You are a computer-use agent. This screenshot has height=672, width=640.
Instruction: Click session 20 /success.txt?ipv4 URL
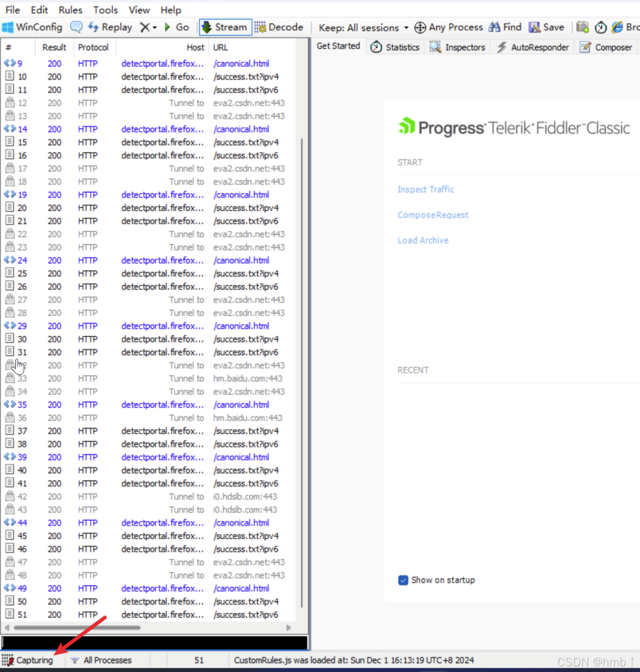(246, 208)
